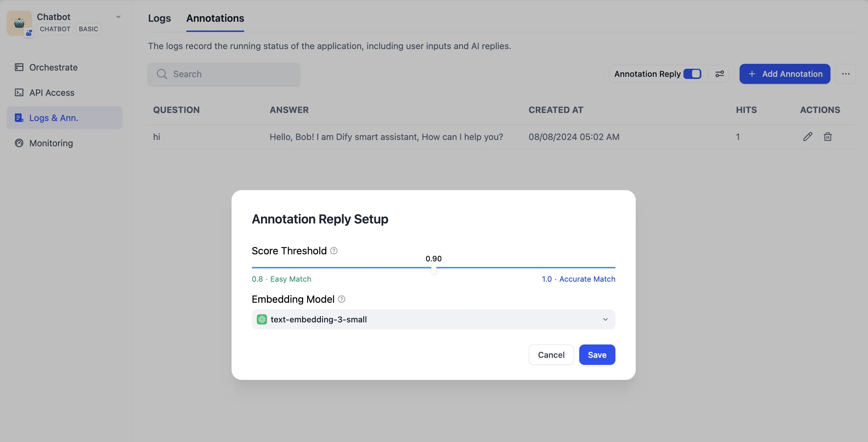Click the Score Threshold slider handle

click(x=434, y=269)
